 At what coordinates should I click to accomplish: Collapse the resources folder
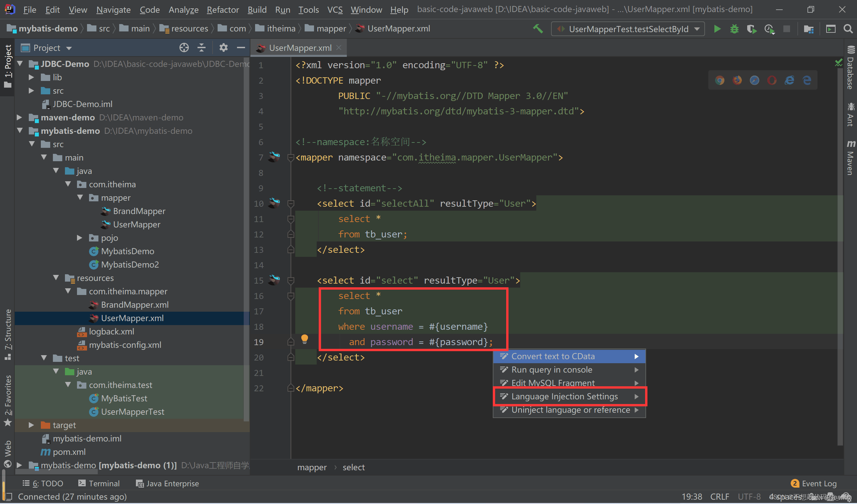pyautogui.click(x=56, y=278)
